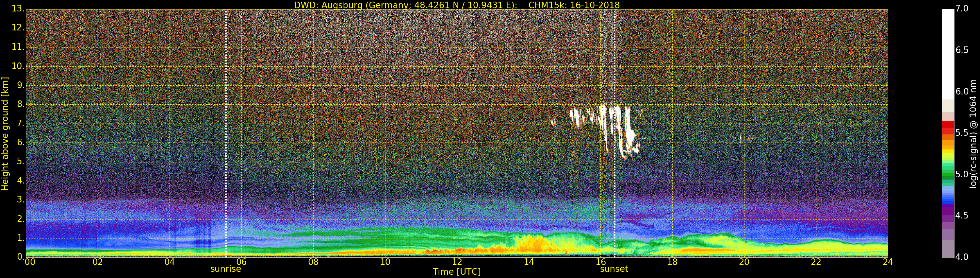Viewport: 980px width, 278px height.
Task: Click the 24 tick on the time axis
Action: point(888,262)
